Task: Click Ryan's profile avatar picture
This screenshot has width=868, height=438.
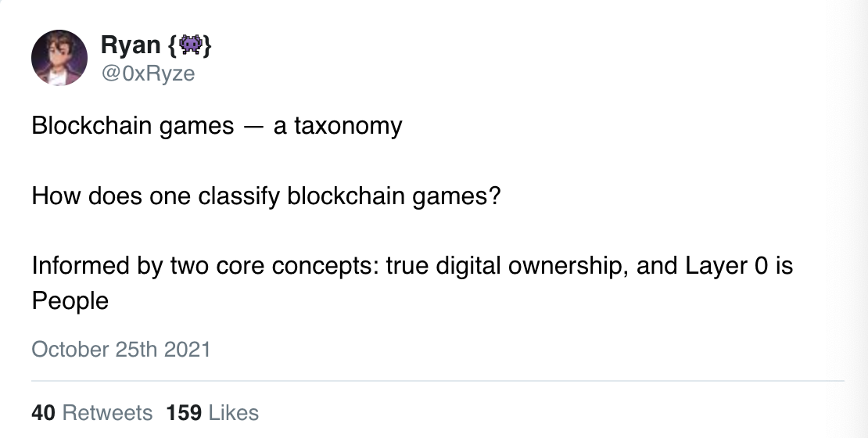Action: [59, 59]
